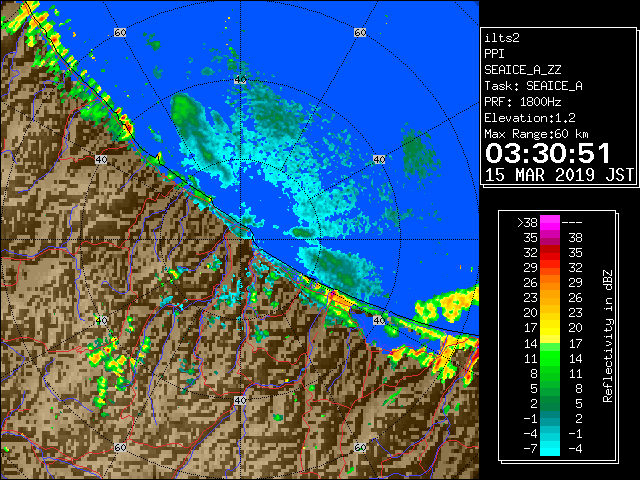Pick the turquoise -4 to -1 dBZ swatch

click(550, 433)
